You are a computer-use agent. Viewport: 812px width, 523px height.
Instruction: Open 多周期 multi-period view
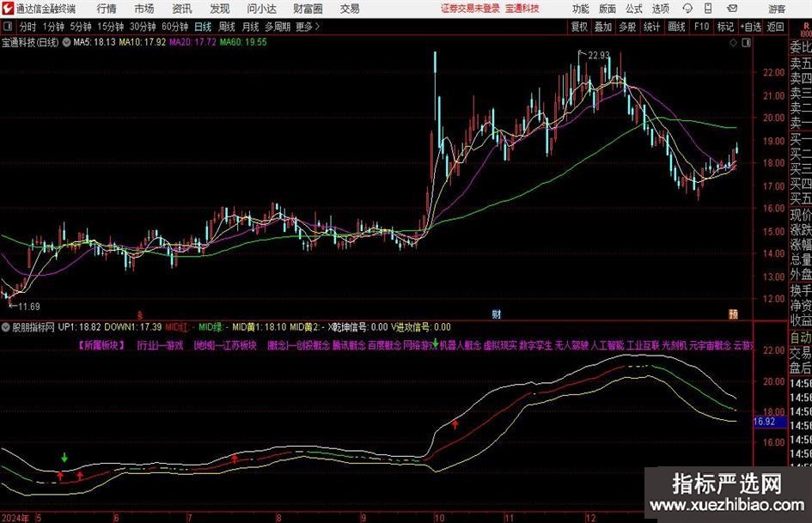point(278,27)
